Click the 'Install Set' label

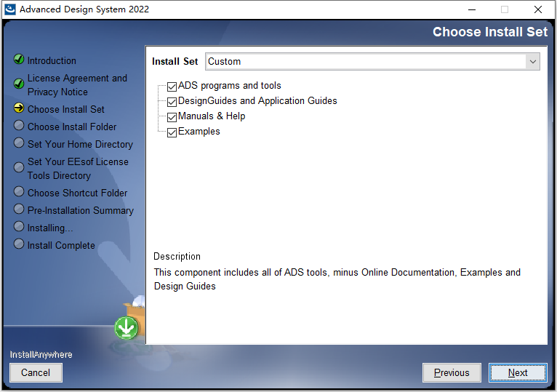click(x=175, y=62)
